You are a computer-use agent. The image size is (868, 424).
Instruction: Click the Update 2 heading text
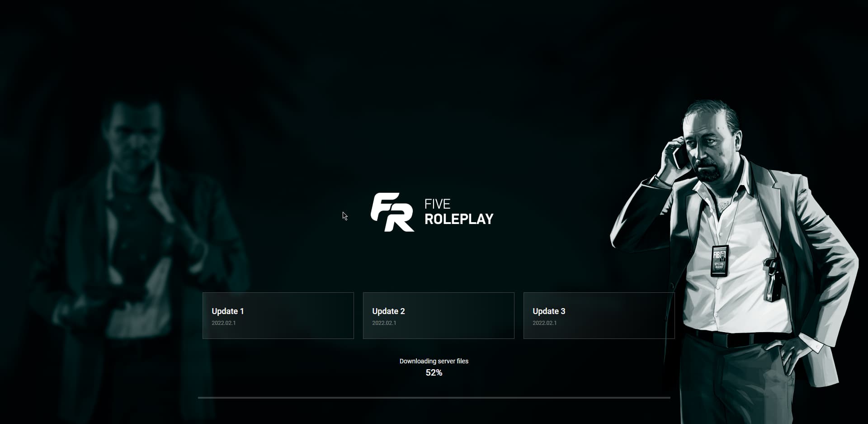click(x=388, y=311)
